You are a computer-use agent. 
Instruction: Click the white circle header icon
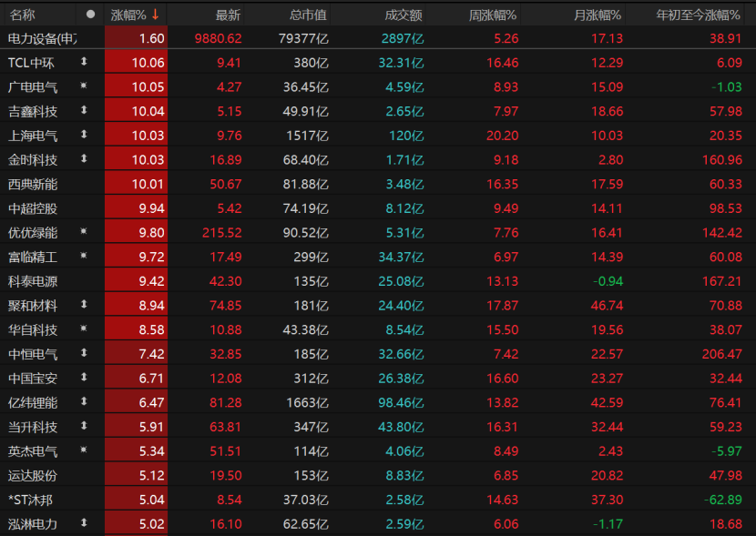pyautogui.click(x=90, y=15)
